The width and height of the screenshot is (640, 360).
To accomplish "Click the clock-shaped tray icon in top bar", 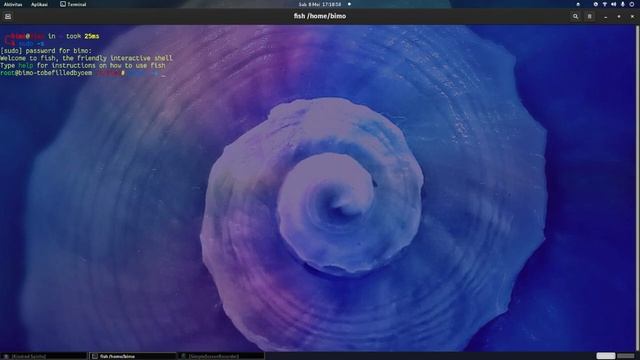I will pyautogui.click(x=596, y=4).
